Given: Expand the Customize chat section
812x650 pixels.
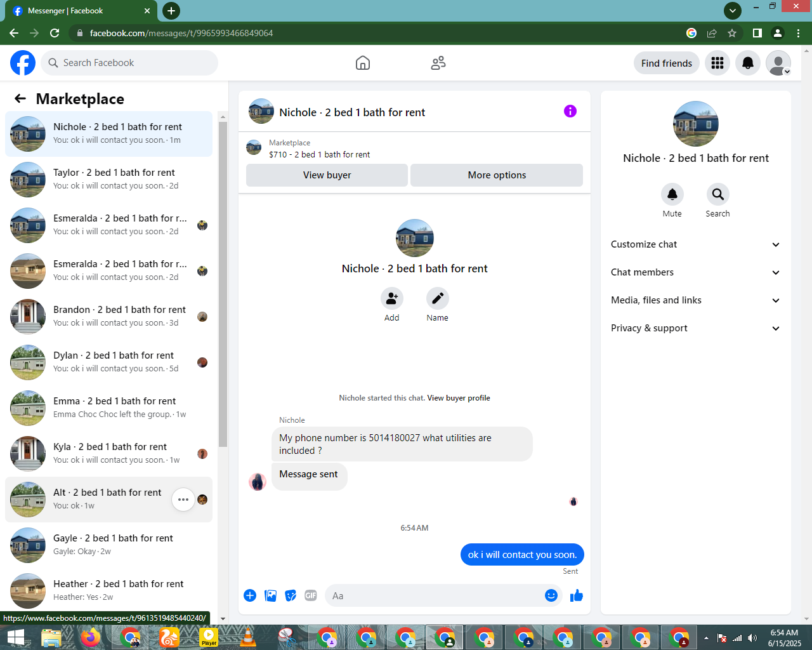Looking at the screenshot, I should click(x=696, y=244).
